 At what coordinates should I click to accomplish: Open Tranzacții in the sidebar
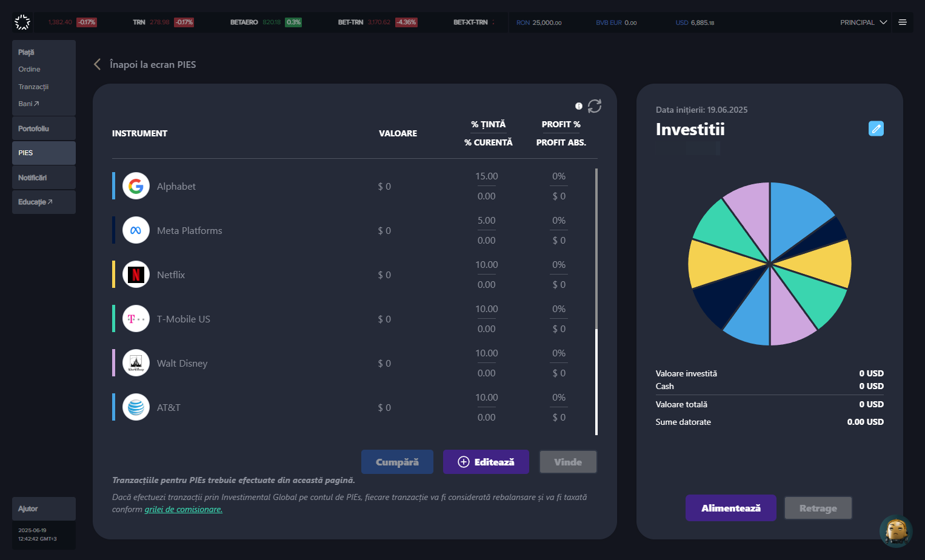[33, 87]
